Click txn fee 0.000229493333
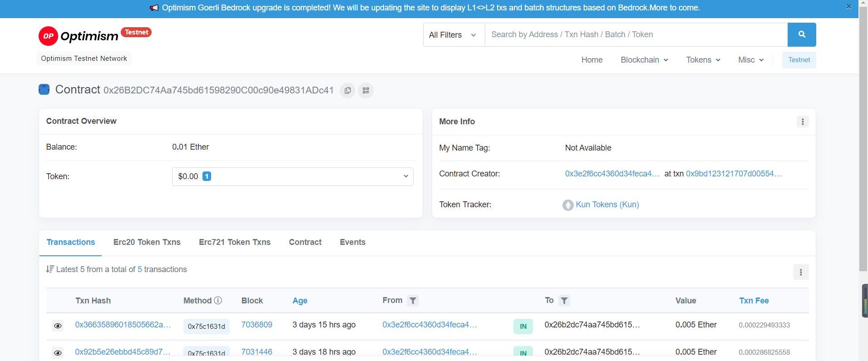Viewport: 868px width, 361px height. click(764, 325)
